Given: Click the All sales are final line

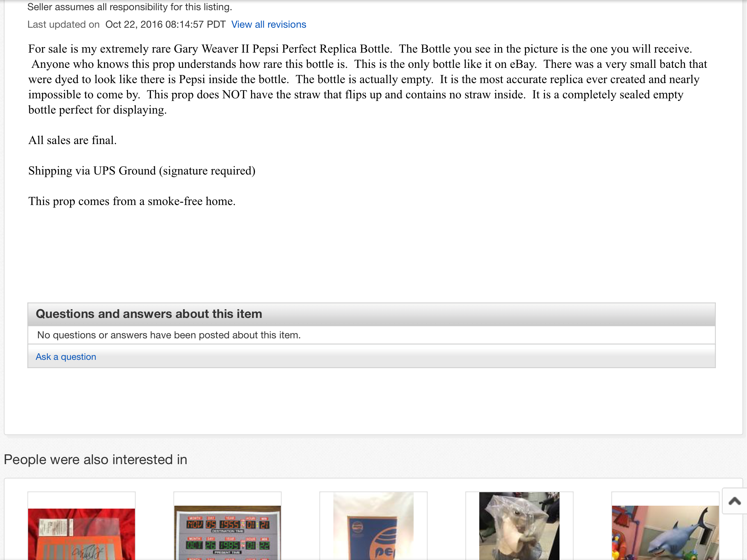Looking at the screenshot, I should point(73,140).
